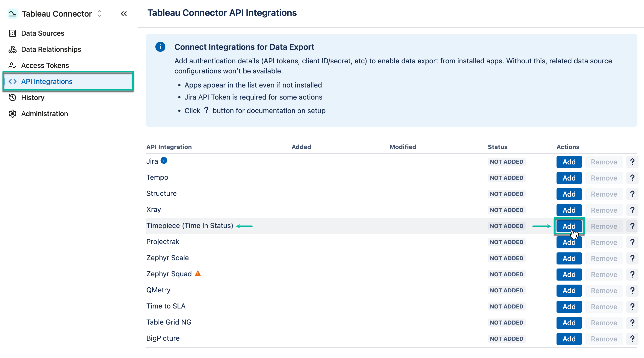
Task: Click the History clock icon
Action: pyautogui.click(x=13, y=98)
